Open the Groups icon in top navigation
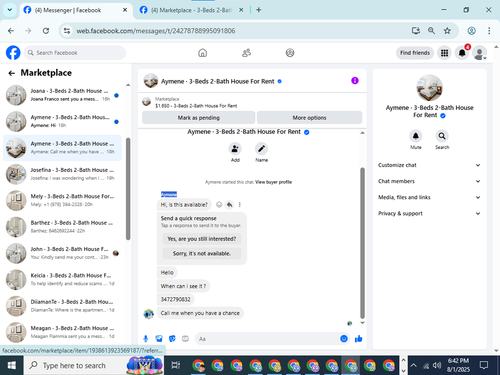This screenshot has width=500, height=375. 290,53
